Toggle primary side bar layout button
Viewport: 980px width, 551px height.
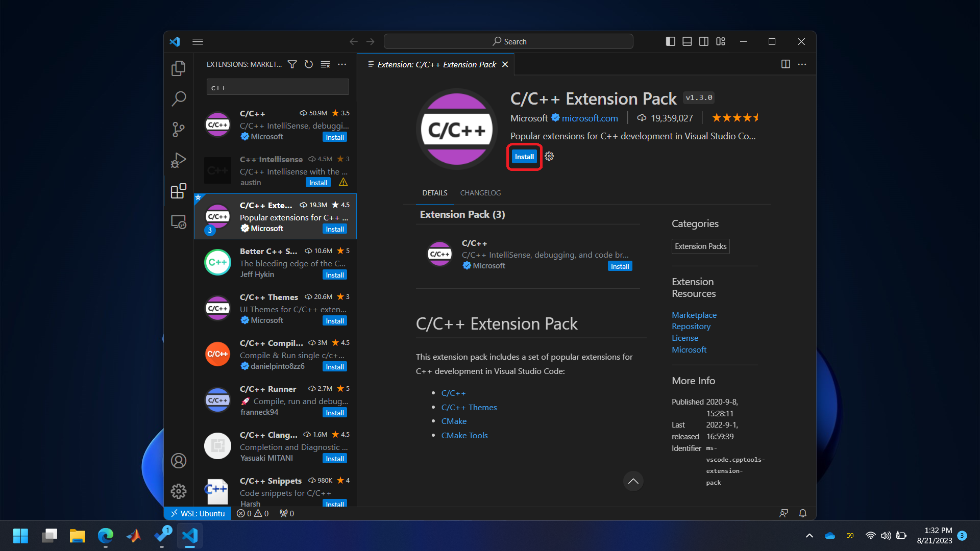point(671,42)
